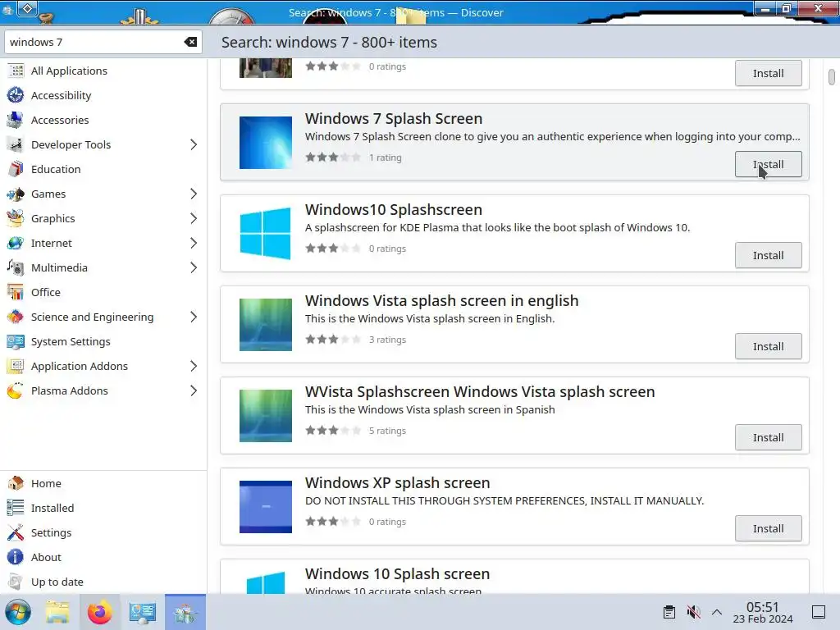Click the 5 ratings label
Viewport: 840px width, 630px height.
click(x=387, y=431)
